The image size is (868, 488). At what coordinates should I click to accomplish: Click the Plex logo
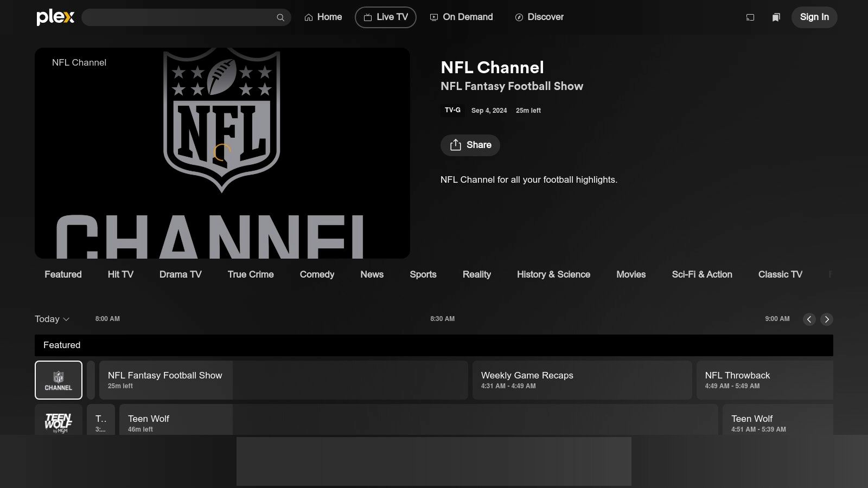pyautogui.click(x=55, y=17)
